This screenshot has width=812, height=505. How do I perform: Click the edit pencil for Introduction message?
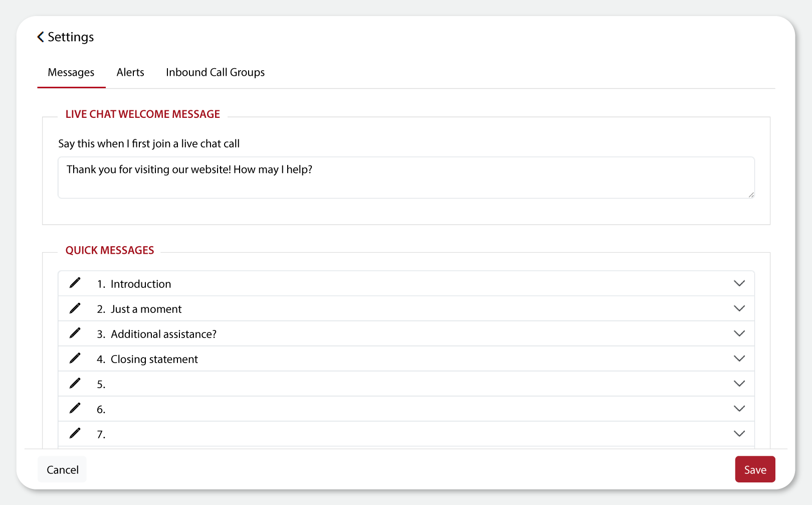click(x=75, y=283)
